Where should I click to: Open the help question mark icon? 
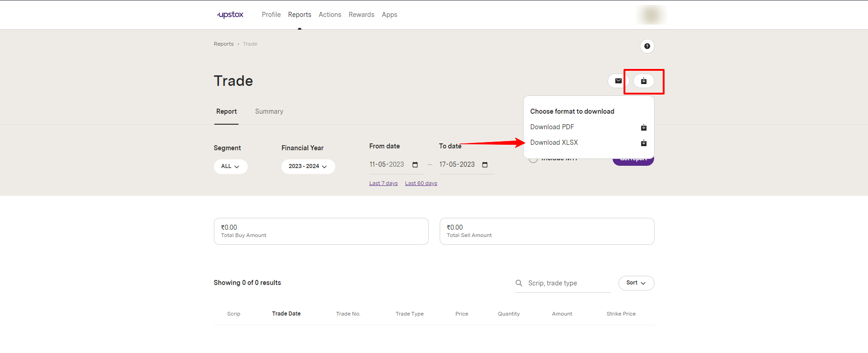point(647,46)
